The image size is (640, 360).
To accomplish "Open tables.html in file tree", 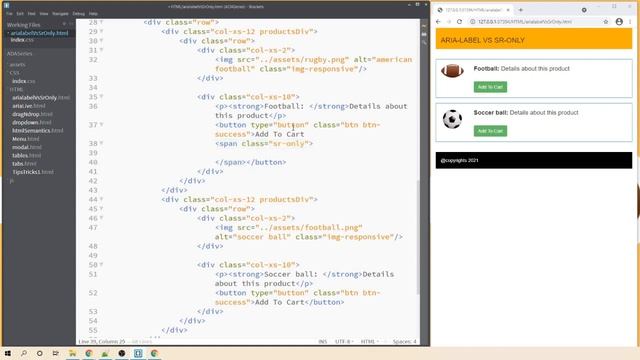I will (27, 156).
